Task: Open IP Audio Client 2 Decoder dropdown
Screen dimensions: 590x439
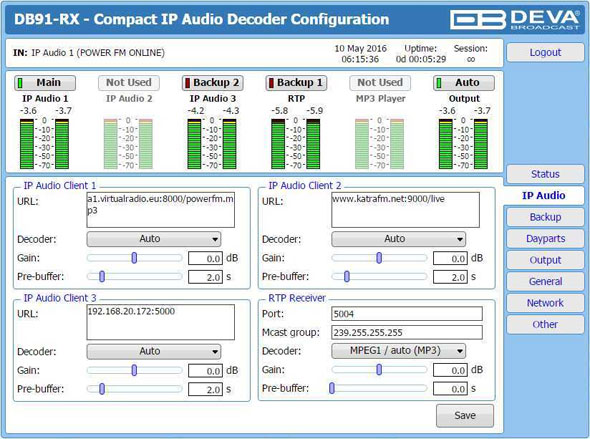Action: point(398,239)
